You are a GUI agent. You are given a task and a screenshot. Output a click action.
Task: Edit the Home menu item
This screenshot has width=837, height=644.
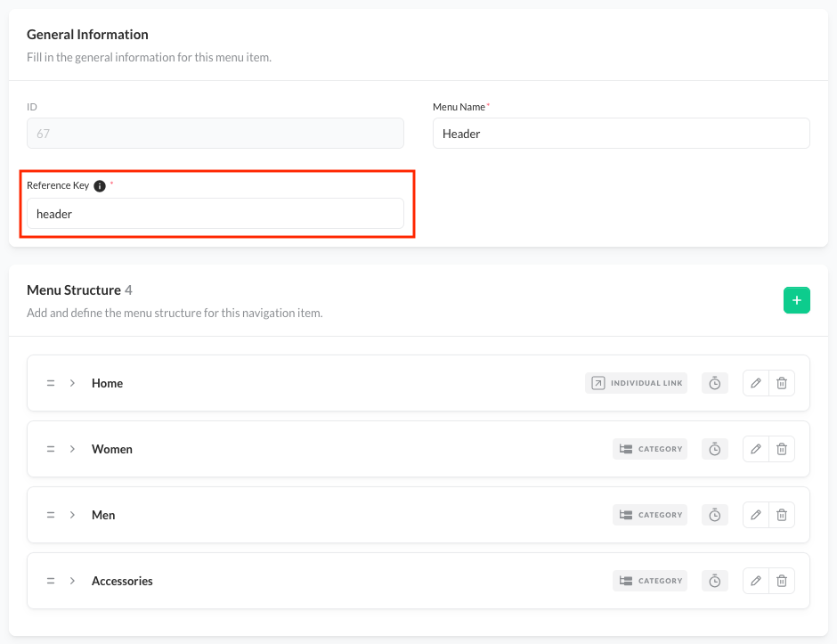[x=755, y=383]
